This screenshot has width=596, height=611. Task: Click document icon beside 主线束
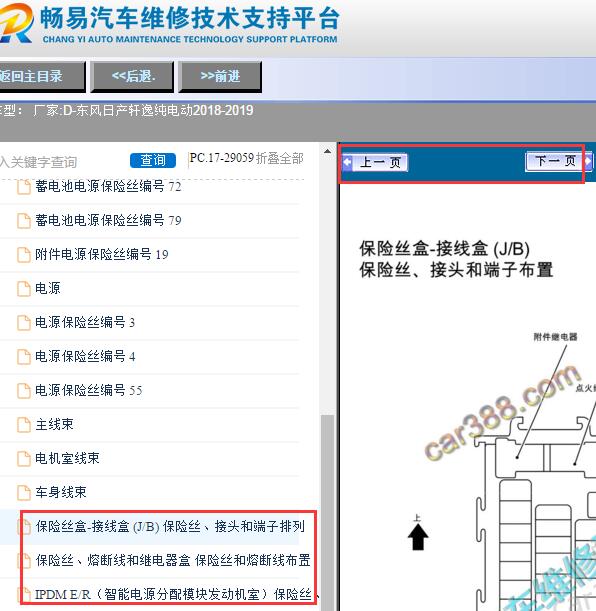pyautogui.click(x=24, y=425)
